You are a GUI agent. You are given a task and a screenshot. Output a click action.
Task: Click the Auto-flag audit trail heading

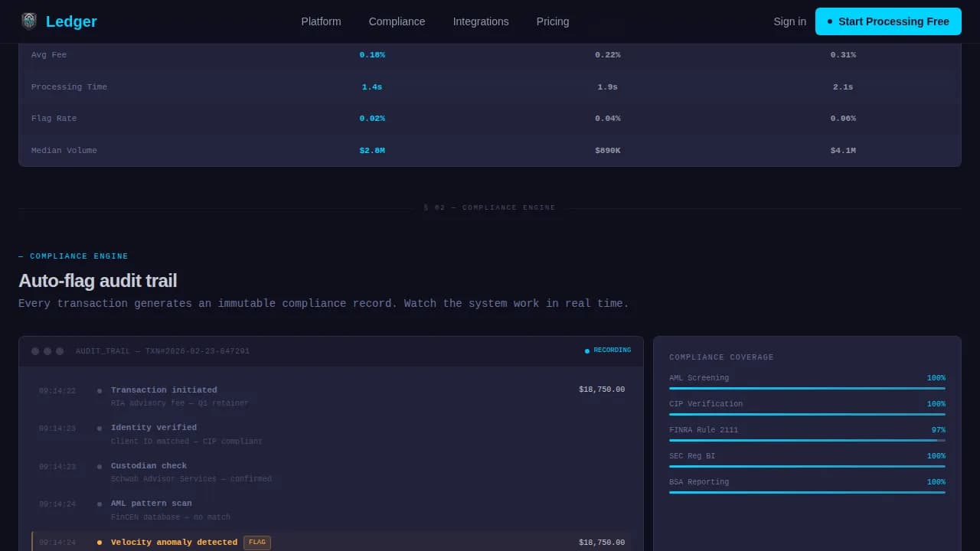98,281
